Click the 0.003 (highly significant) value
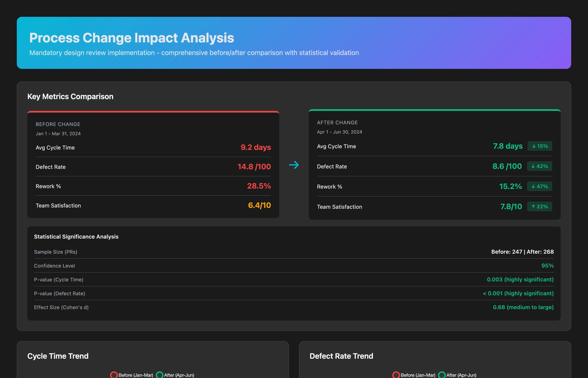The width and height of the screenshot is (588, 378). (x=520, y=279)
